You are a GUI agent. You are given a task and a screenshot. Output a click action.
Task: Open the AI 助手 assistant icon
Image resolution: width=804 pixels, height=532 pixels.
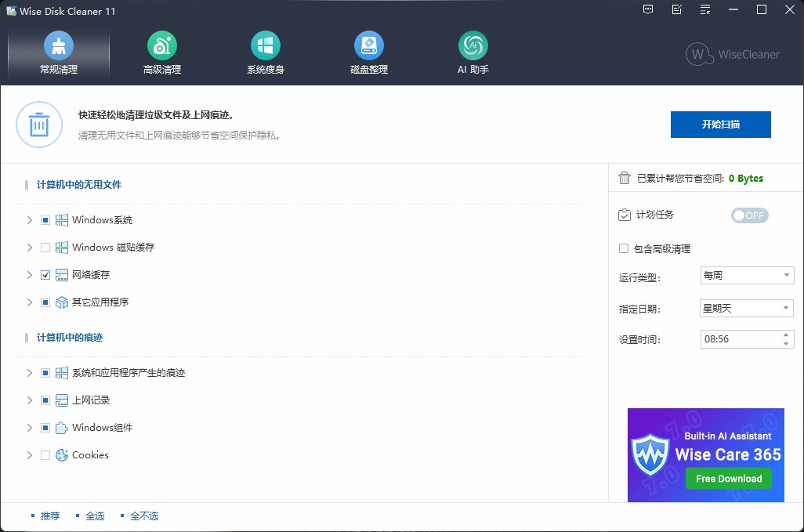click(x=473, y=45)
